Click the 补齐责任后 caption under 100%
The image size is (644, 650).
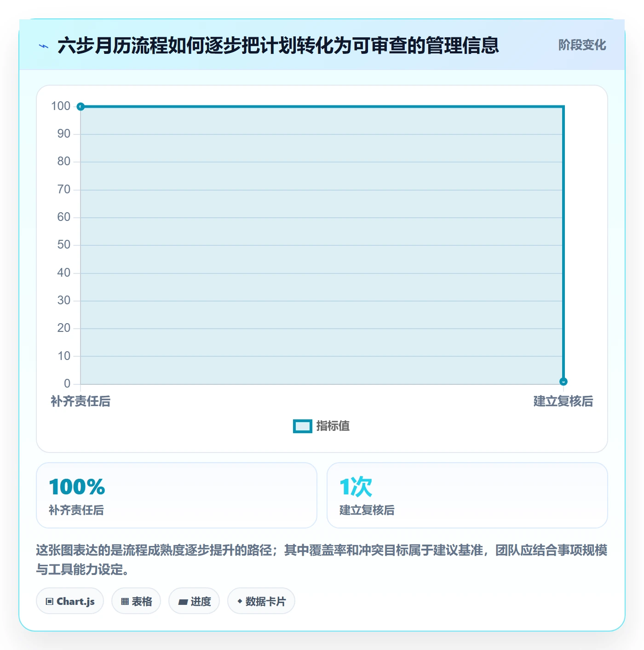[x=76, y=510]
